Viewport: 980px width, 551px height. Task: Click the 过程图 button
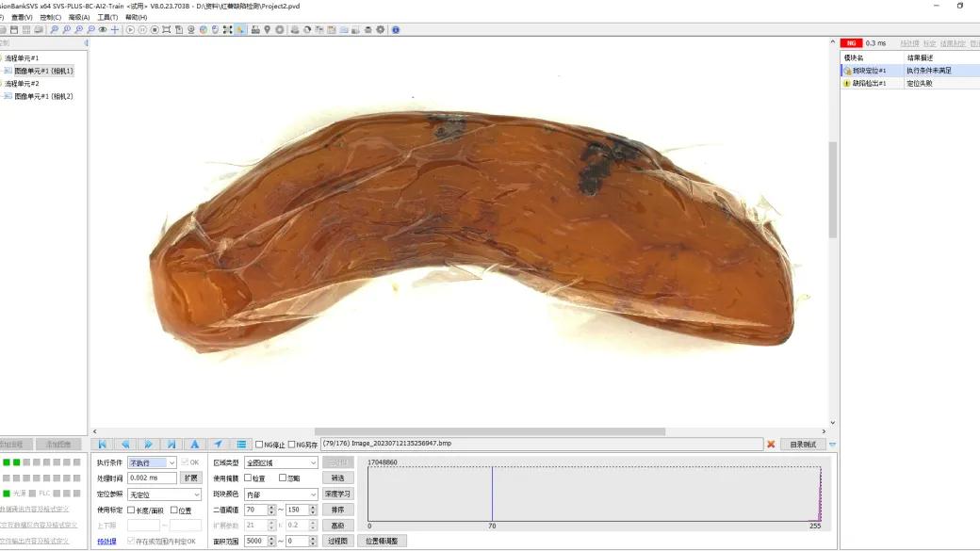[x=338, y=541]
